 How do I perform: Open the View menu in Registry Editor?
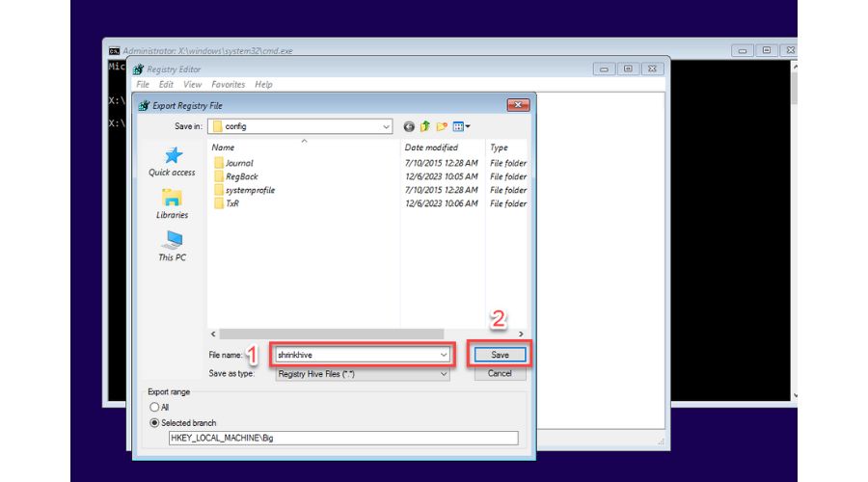tap(192, 85)
